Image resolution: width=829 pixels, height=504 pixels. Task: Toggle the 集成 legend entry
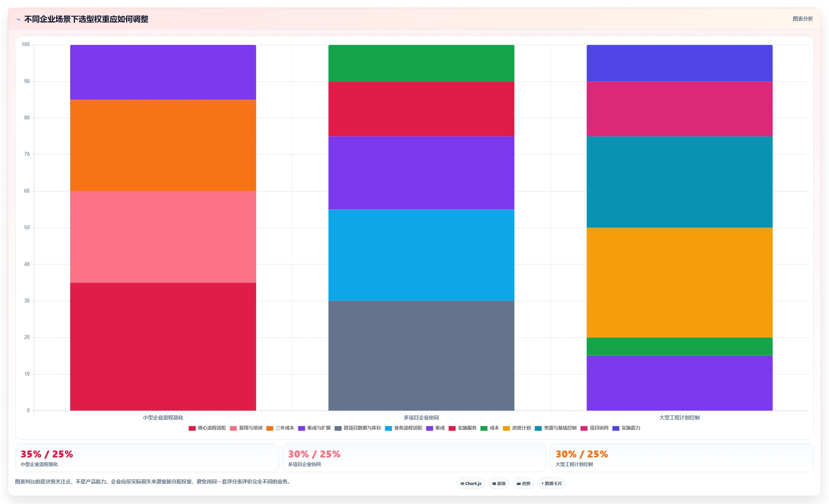coord(435,428)
